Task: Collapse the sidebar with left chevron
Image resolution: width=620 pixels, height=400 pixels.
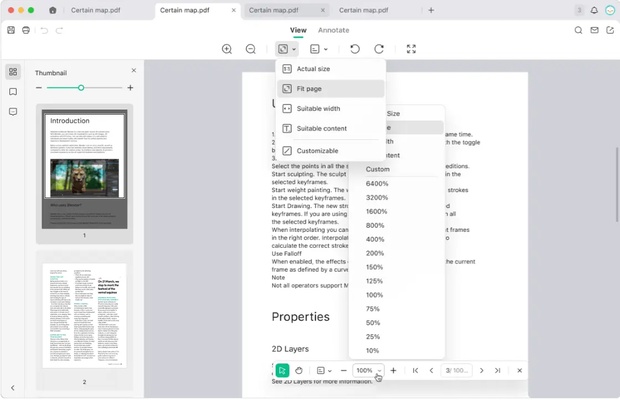Action: pyautogui.click(x=13, y=388)
